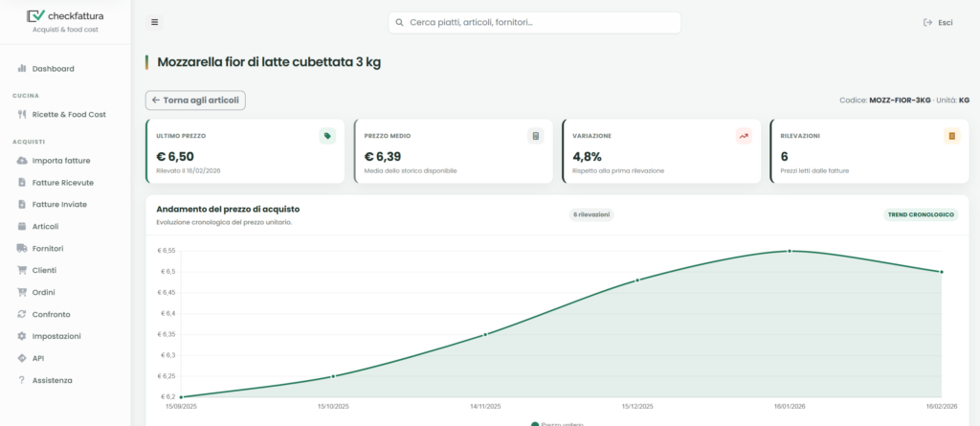Log out via Esci link

click(x=938, y=23)
